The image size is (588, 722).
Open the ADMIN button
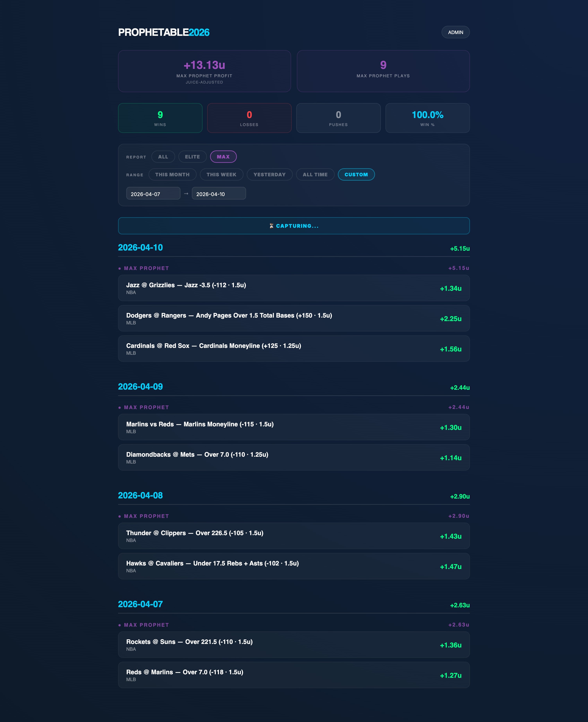pyautogui.click(x=455, y=32)
